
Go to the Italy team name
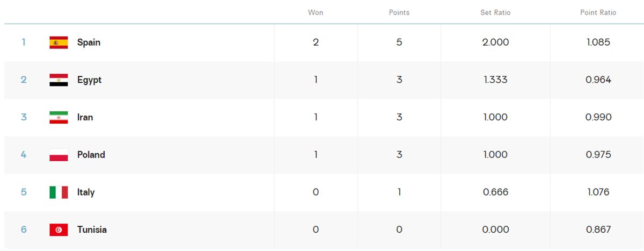coord(86,192)
